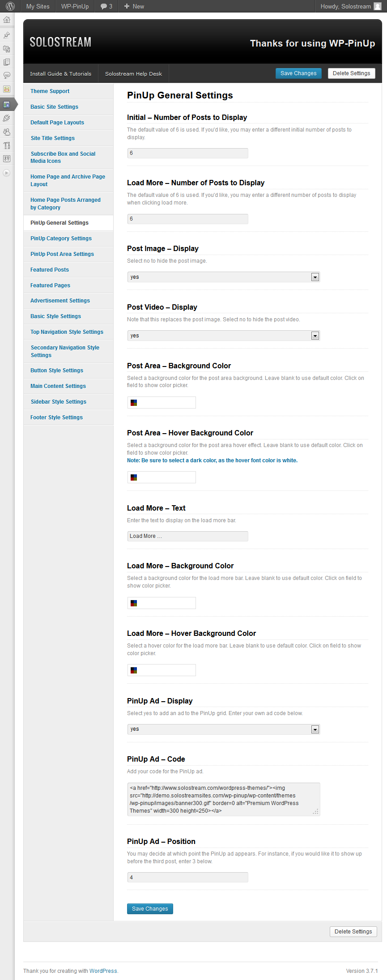This screenshot has height=980, width=387.
Task: Select Secondary Navigation Style Settings
Action: point(68,351)
